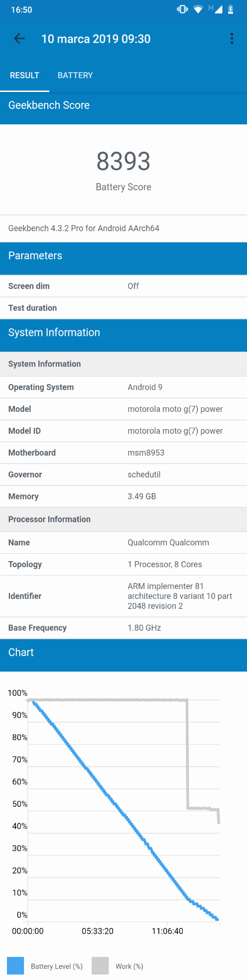The width and height of the screenshot is (247, 980).
Task: Tap the Model ID value motorola moto g(7) power
Action: pyautogui.click(x=175, y=431)
